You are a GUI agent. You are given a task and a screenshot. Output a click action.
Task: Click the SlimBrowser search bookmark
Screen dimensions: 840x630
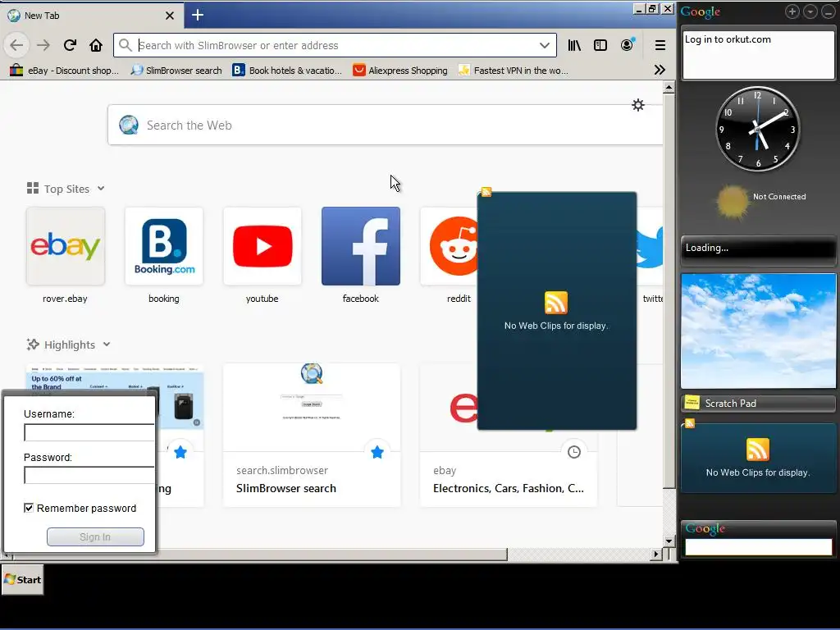pos(176,71)
